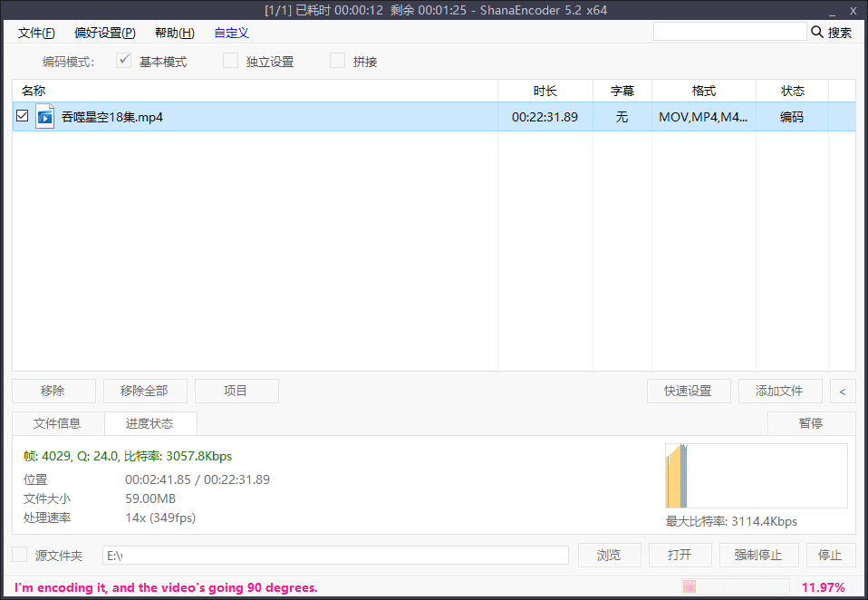Open the 偏好设置(P) menu
868x600 pixels.
(105, 33)
